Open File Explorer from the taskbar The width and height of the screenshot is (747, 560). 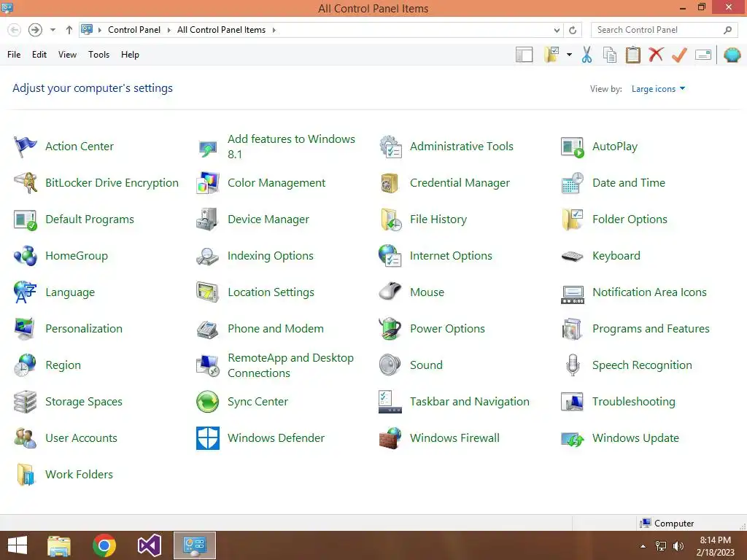(x=60, y=545)
